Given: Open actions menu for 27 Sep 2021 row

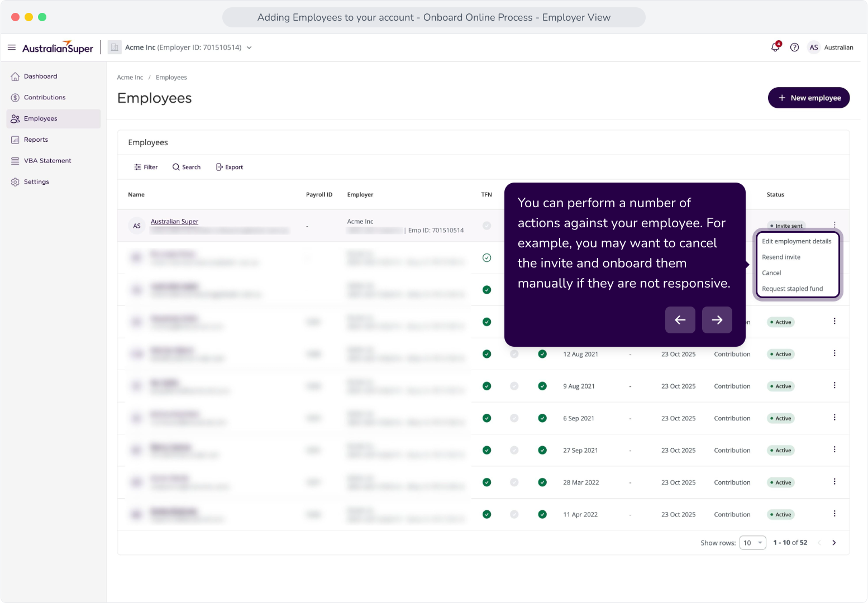Looking at the screenshot, I should tap(834, 449).
